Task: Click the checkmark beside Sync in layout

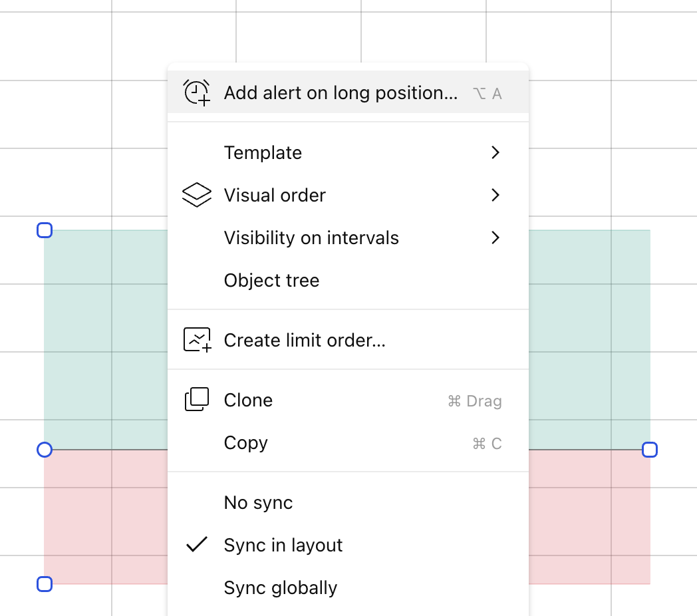Action: tap(196, 544)
